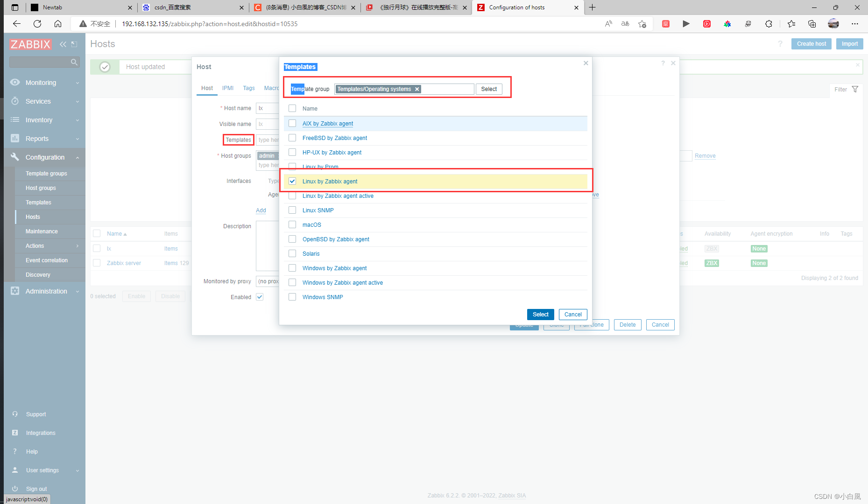The image size is (868, 504).
Task: Click the Monitoring eye icon
Action: [15, 83]
